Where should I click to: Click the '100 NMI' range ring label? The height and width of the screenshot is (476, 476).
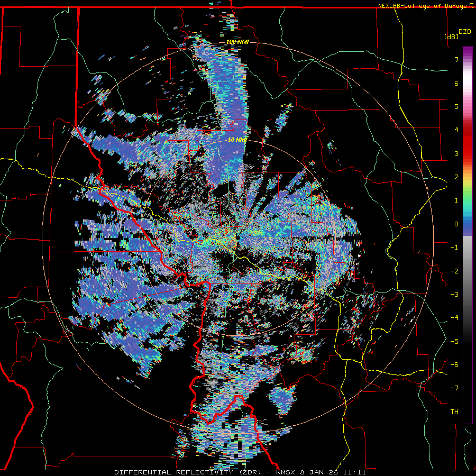[x=237, y=42]
